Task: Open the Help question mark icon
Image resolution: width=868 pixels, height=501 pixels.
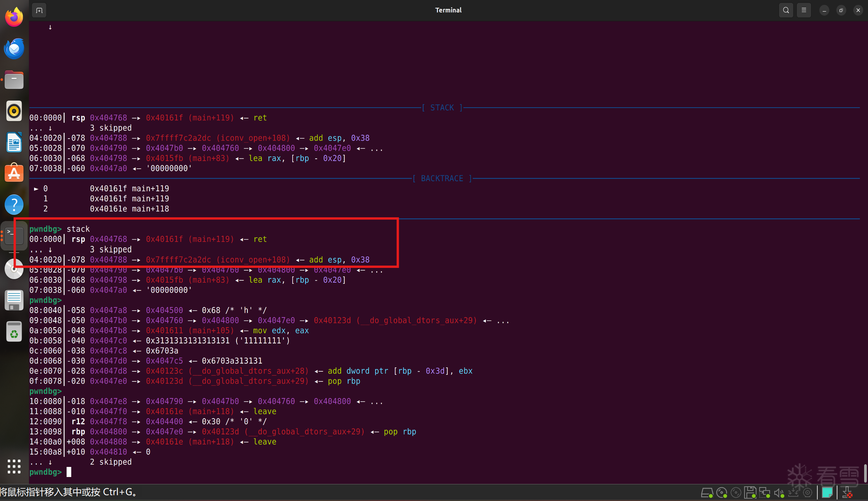Action: 14,204
